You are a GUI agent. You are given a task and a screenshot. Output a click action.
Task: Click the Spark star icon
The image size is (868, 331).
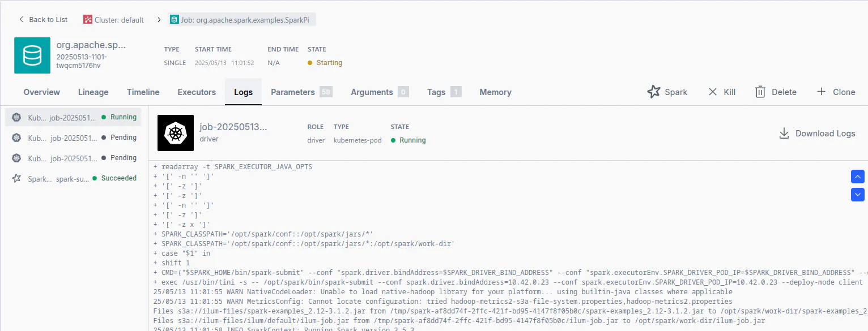tap(654, 92)
